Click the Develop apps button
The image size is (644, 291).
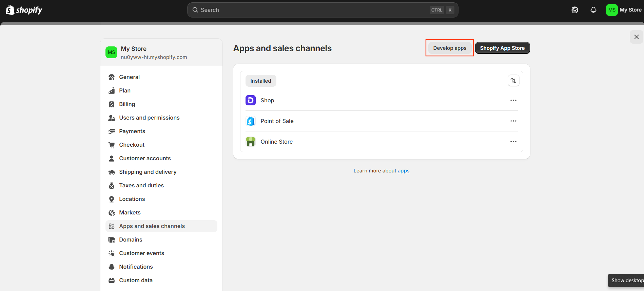click(450, 48)
